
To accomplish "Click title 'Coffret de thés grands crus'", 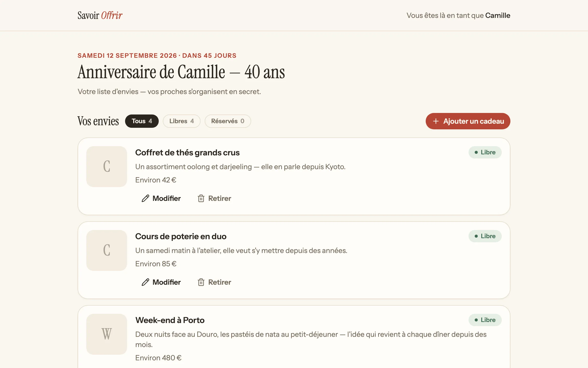I will pyautogui.click(x=188, y=153).
